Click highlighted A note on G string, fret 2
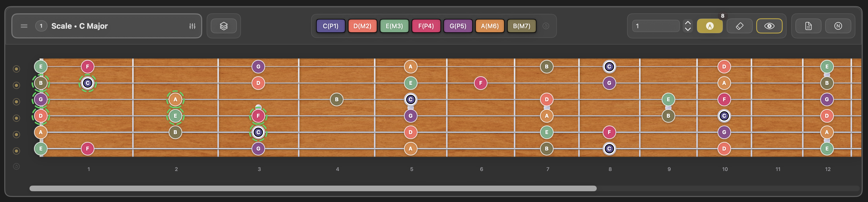Viewport: 868px width, 202px height. 175,99
